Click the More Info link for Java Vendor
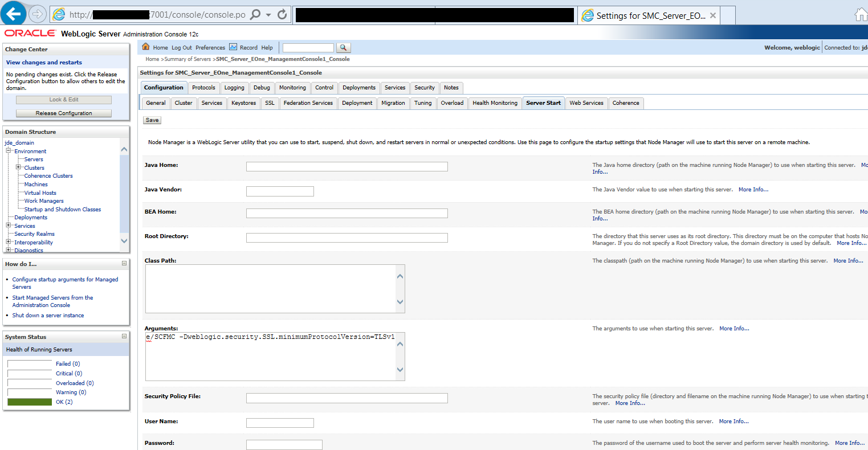 [753, 190]
